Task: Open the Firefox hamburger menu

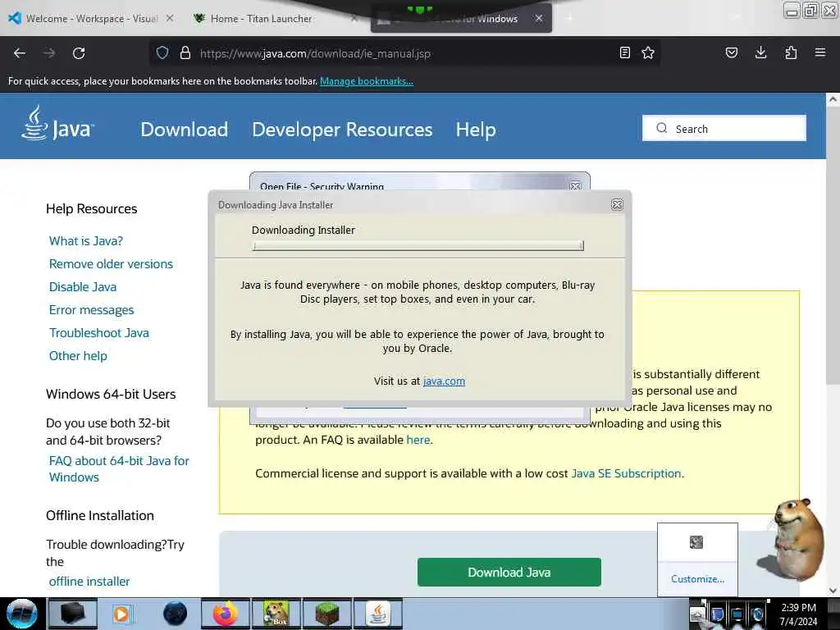Action: 820,52
